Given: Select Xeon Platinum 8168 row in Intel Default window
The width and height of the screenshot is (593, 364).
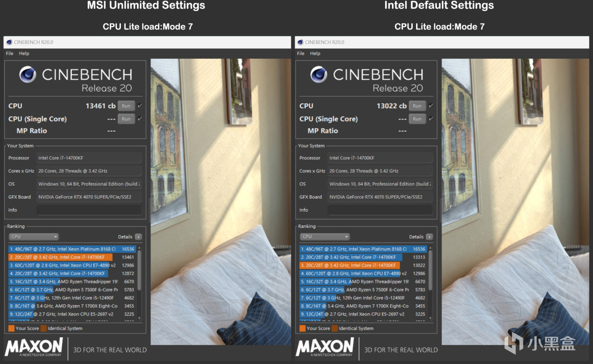Looking at the screenshot, I should 363,249.
